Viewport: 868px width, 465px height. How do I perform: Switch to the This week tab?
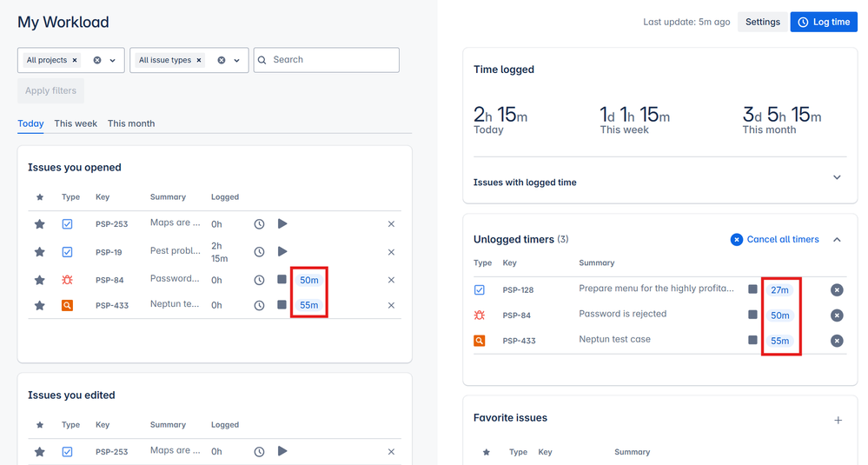pos(76,123)
